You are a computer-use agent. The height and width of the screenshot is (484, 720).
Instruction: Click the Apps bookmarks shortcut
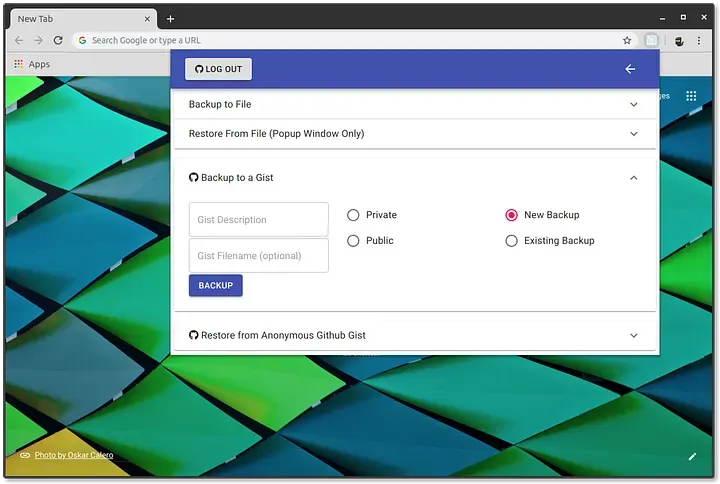click(31, 64)
